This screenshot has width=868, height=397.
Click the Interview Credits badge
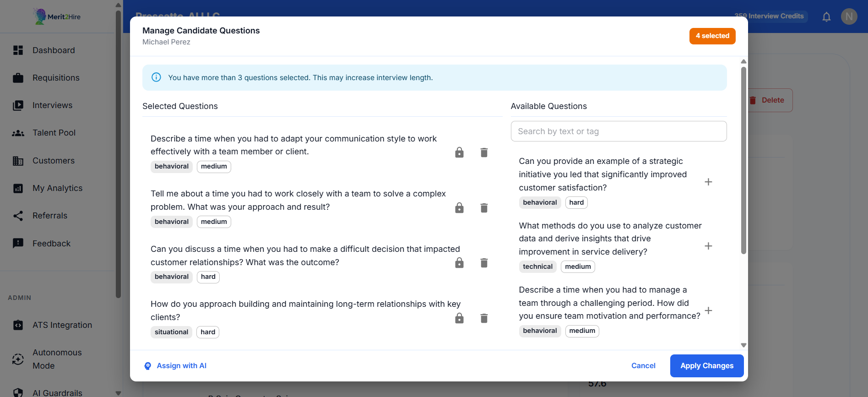(x=769, y=16)
